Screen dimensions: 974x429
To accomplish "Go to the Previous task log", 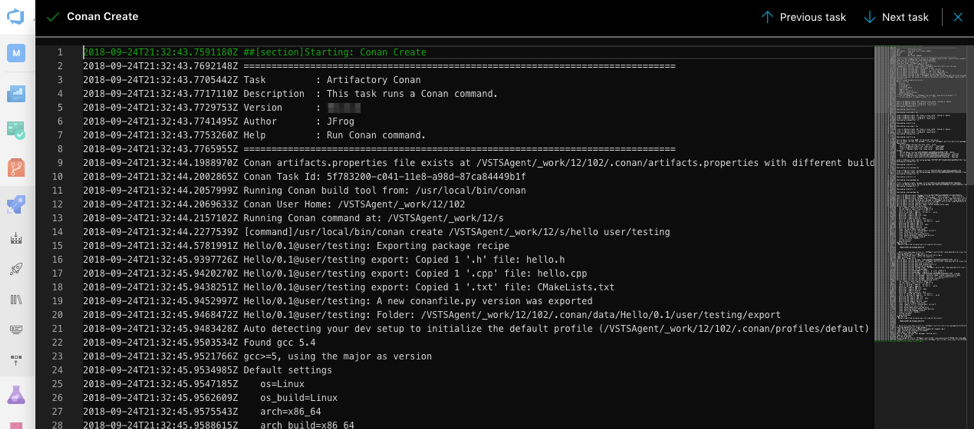I will 803,17.
